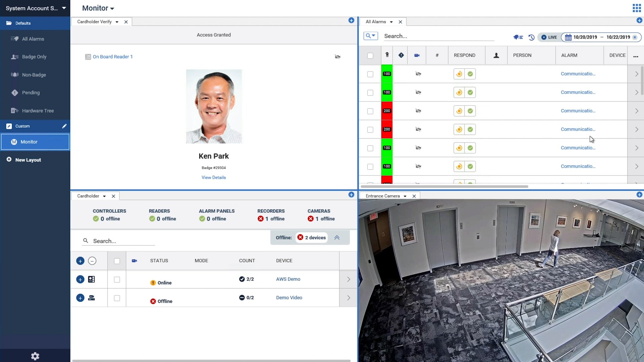Select Hardware Tree in the sidebar
The image size is (644, 362).
[38, 111]
